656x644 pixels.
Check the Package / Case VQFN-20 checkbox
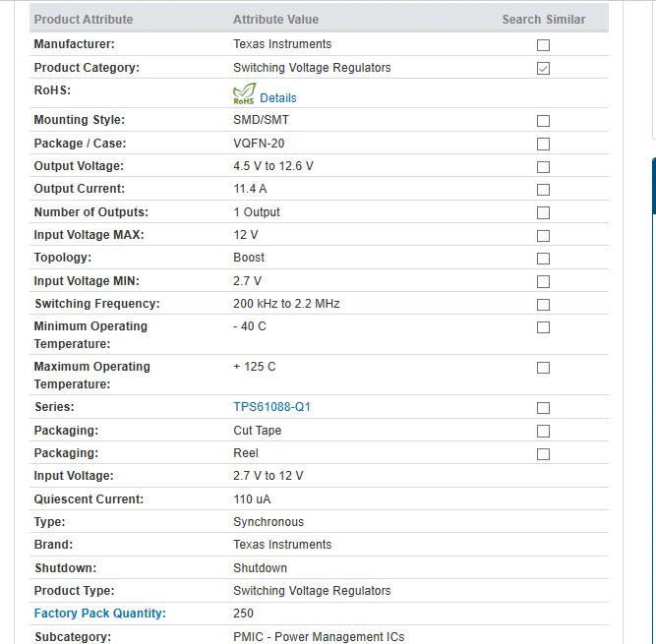pos(543,144)
